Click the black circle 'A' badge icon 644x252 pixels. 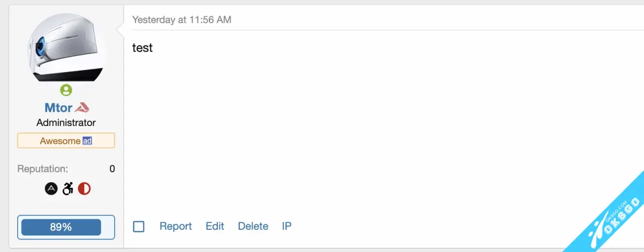click(51, 189)
